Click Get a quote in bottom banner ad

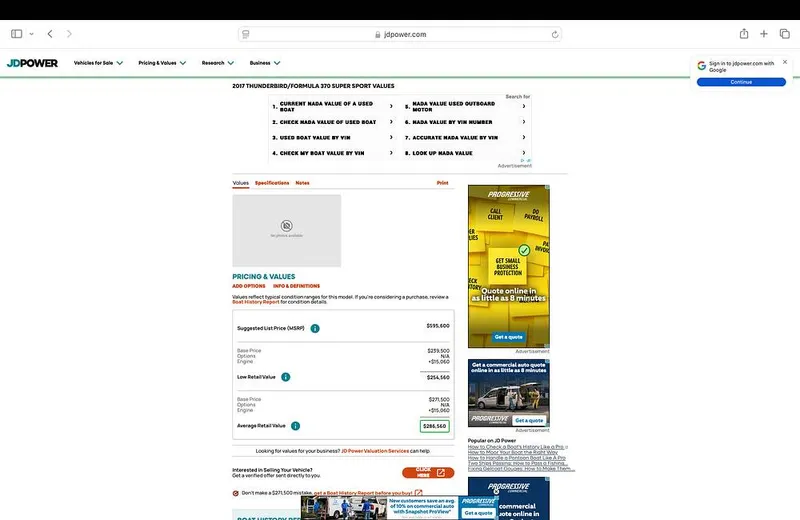[x=478, y=513]
